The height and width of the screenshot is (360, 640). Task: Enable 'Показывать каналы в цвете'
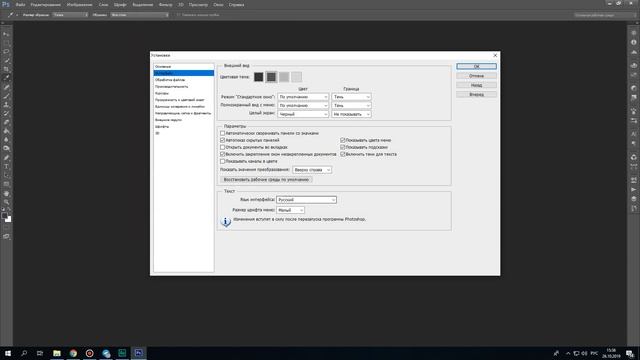222,161
